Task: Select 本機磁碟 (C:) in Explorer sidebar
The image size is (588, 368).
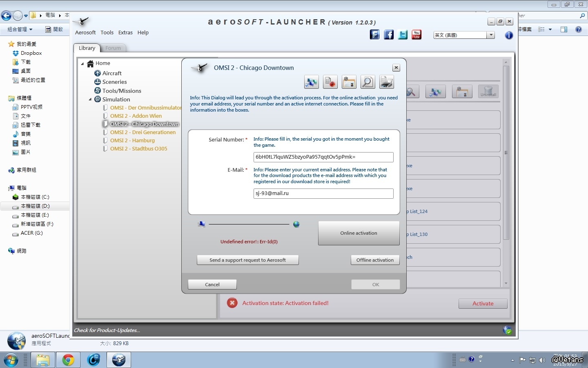Action: 31,197
